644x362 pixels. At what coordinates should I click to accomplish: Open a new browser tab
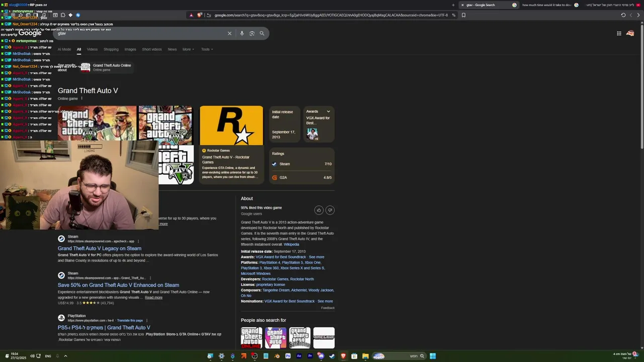point(453,5)
